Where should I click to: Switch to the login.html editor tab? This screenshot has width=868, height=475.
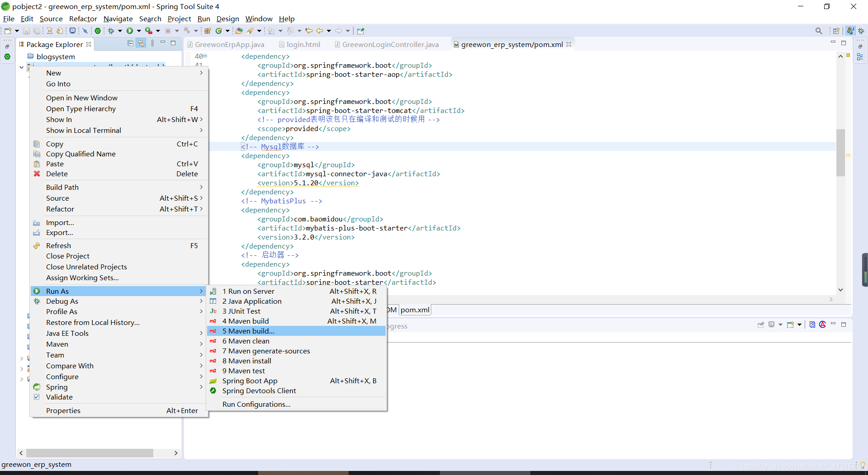[x=303, y=44]
